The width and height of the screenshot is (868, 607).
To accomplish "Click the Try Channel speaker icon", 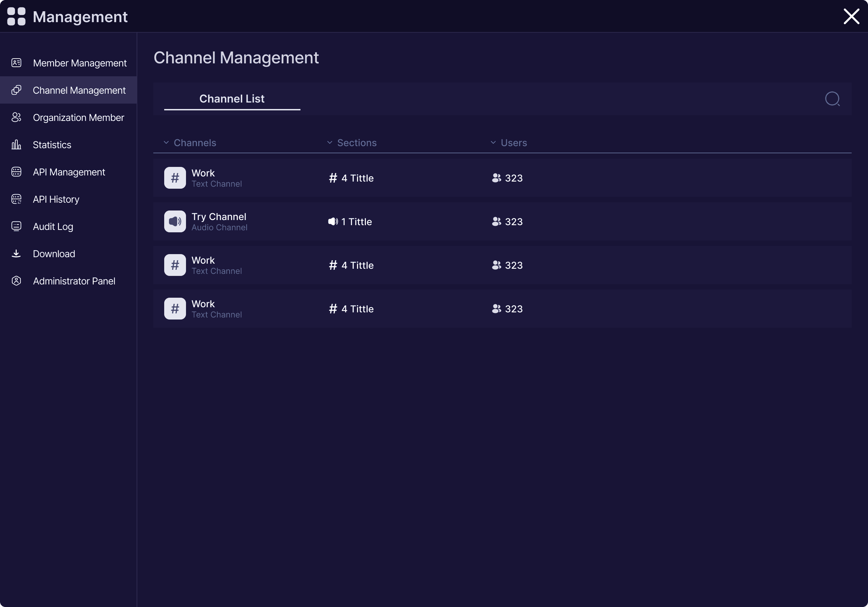I will click(x=175, y=221).
